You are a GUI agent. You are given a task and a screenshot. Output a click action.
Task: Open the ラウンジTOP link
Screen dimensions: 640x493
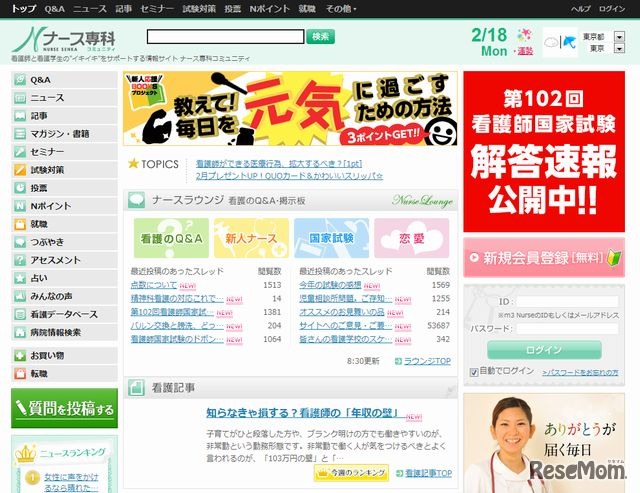(427, 361)
